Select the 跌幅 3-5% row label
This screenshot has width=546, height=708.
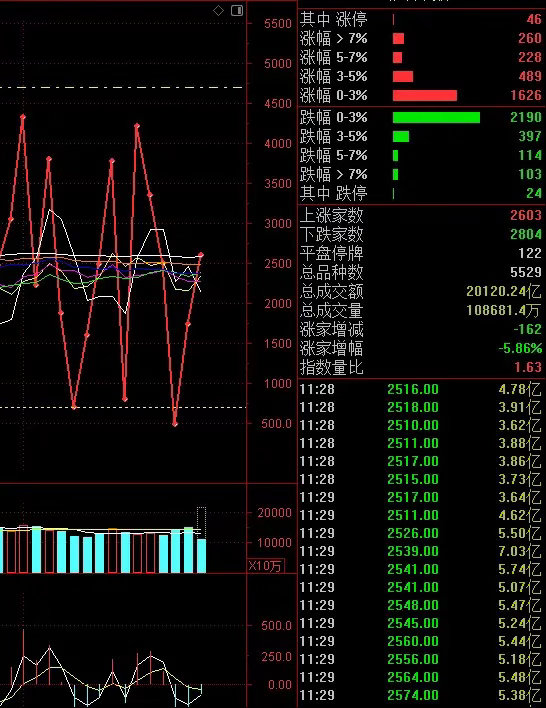(334, 136)
